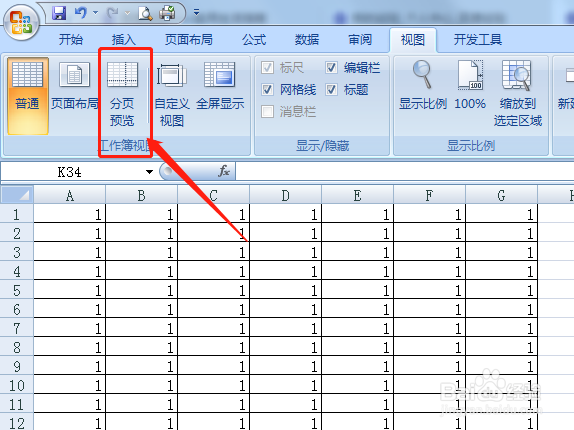
Task: Select column G header
Action: pos(502,195)
